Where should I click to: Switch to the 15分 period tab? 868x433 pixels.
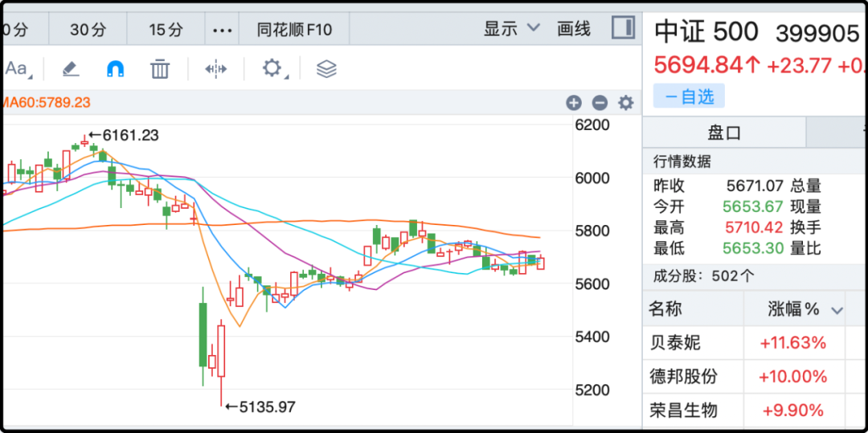pos(166,30)
